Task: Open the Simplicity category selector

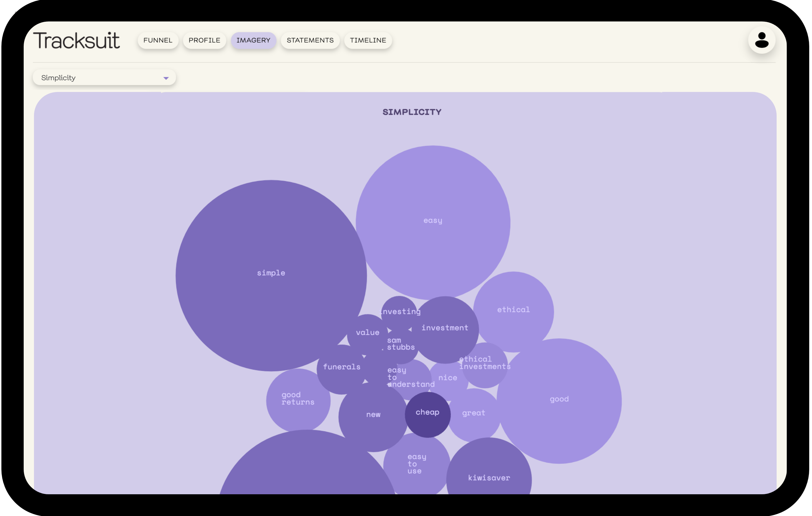Action: click(x=104, y=78)
